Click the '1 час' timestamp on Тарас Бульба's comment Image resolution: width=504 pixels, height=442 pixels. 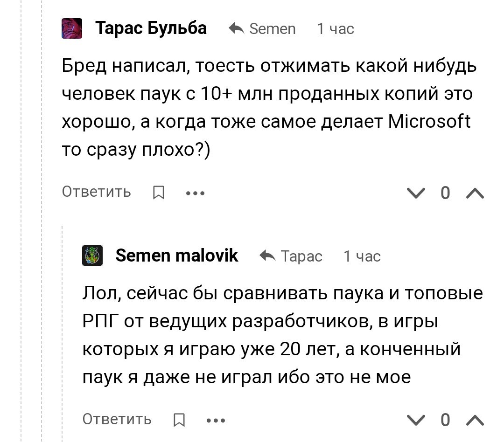[x=335, y=29]
